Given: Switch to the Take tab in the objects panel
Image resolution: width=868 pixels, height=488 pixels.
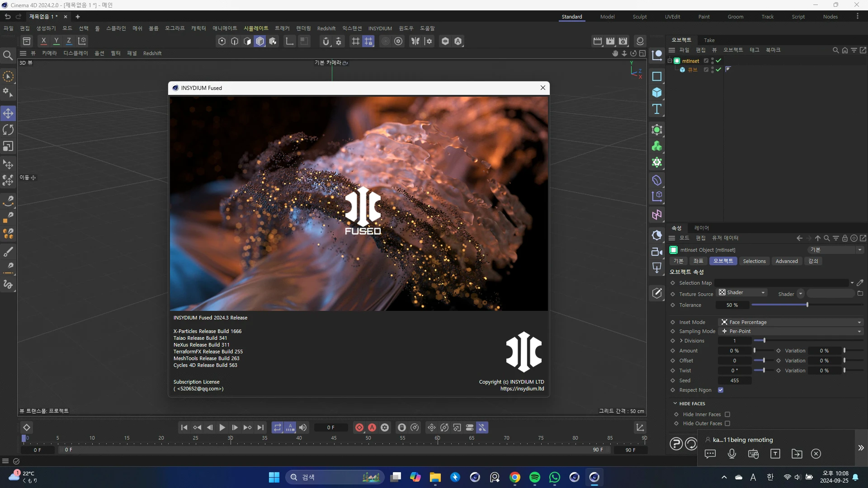Looking at the screenshot, I should pos(709,40).
